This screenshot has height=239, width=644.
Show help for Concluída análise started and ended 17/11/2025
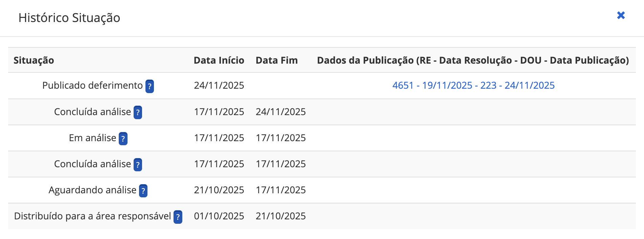[x=138, y=165]
